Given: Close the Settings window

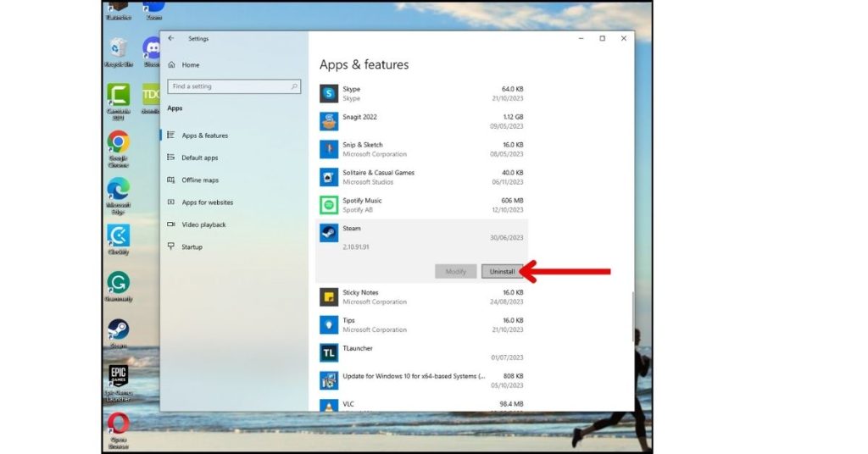Looking at the screenshot, I should (x=623, y=38).
